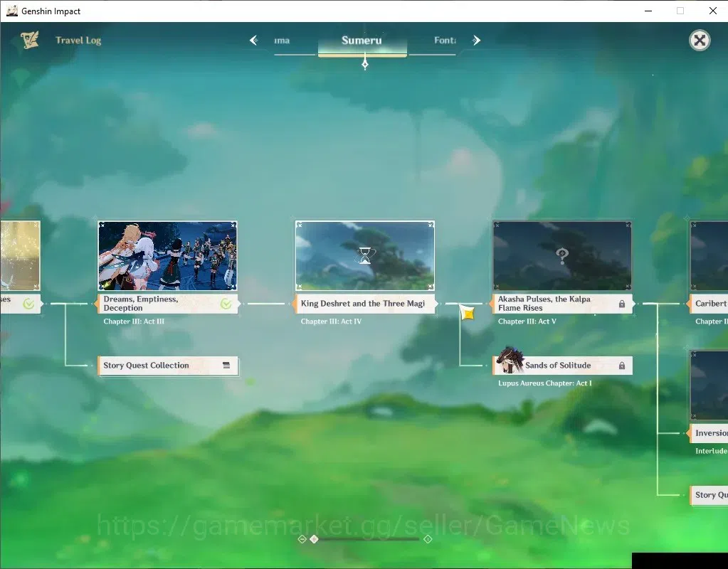Maximize the Genshin Impact window
Image resolution: width=728 pixels, height=569 pixels.
tap(680, 11)
